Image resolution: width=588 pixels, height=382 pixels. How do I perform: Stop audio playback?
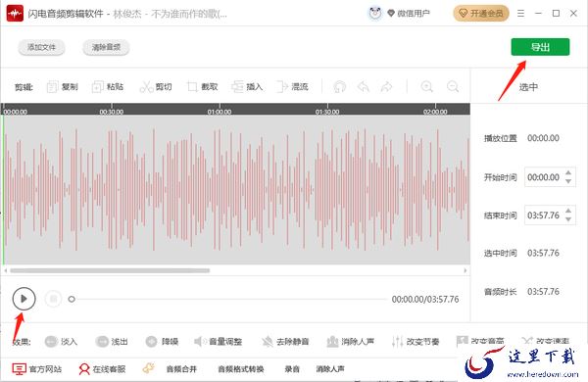[x=53, y=299]
